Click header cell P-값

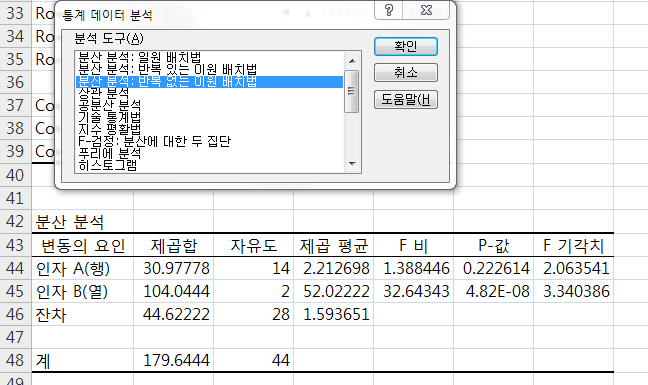493,246
